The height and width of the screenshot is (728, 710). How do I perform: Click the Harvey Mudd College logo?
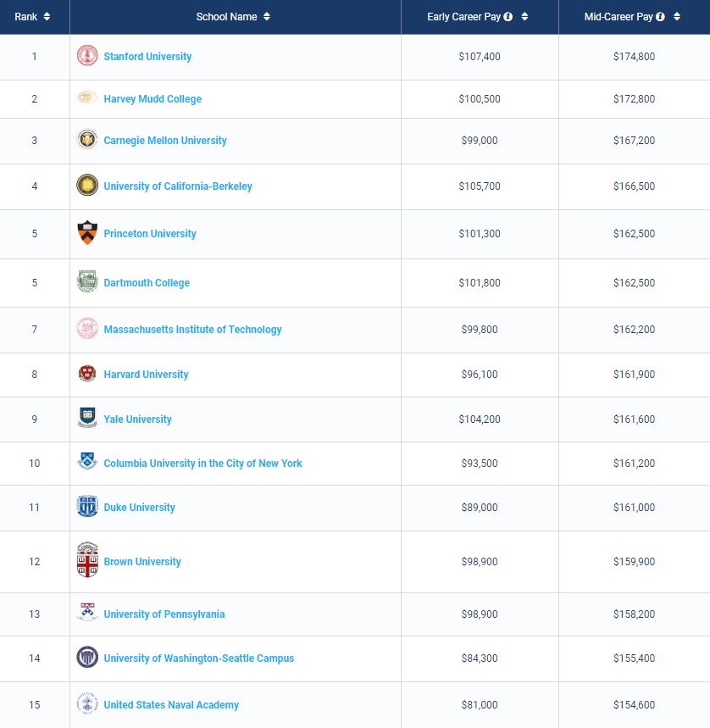click(87, 97)
